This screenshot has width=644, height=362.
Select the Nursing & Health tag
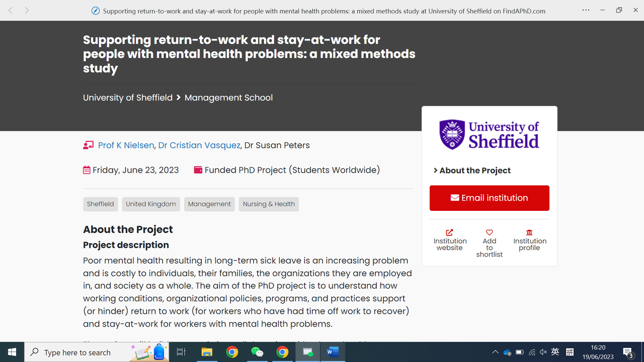point(269,204)
